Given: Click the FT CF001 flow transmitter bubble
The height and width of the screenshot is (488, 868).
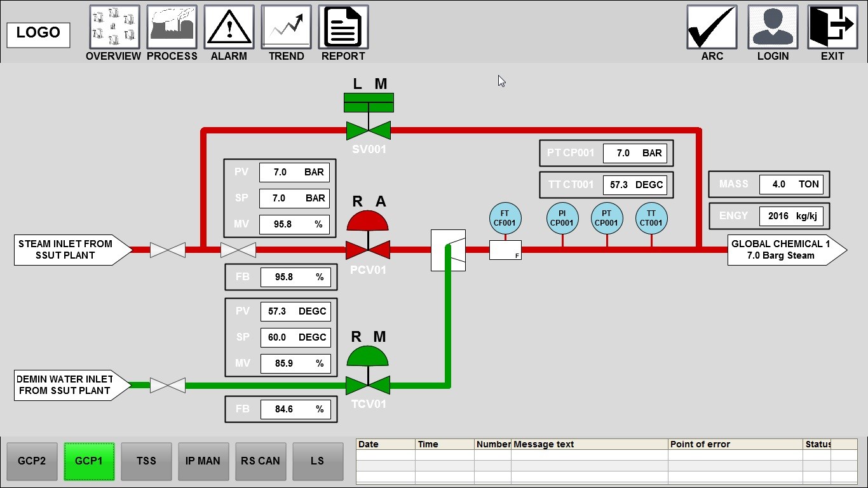Looking at the screenshot, I should pos(505,219).
